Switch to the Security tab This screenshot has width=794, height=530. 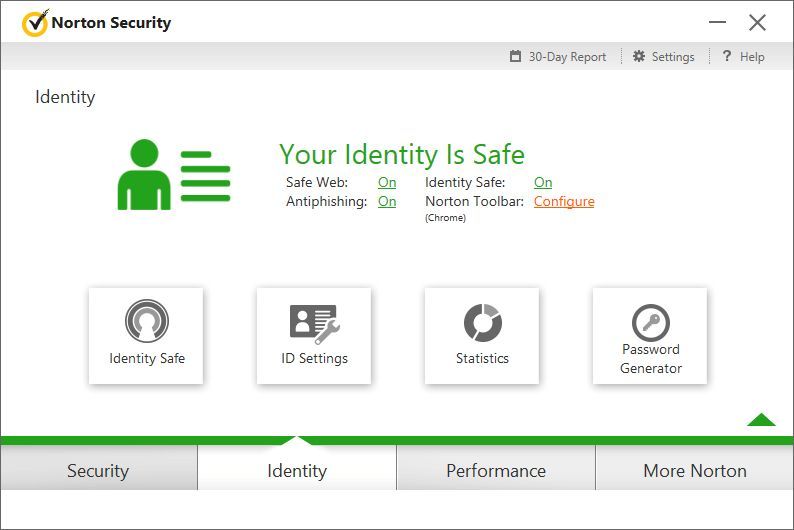(x=98, y=471)
